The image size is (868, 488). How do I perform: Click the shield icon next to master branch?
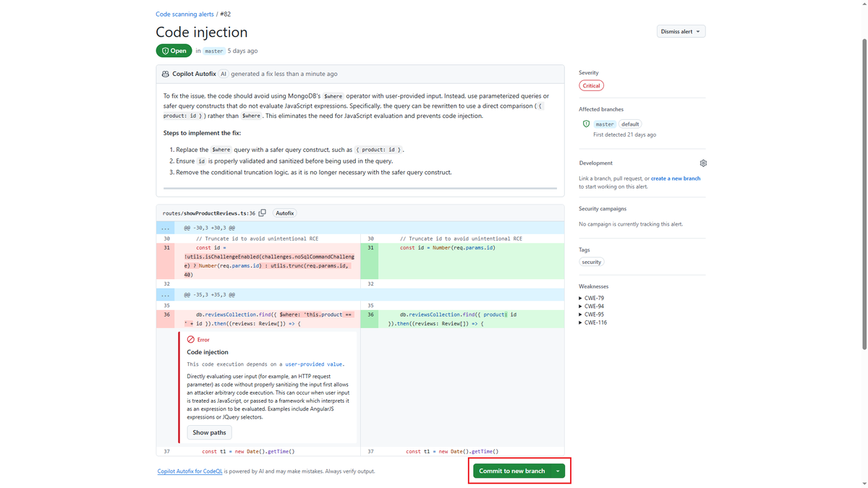coord(586,124)
